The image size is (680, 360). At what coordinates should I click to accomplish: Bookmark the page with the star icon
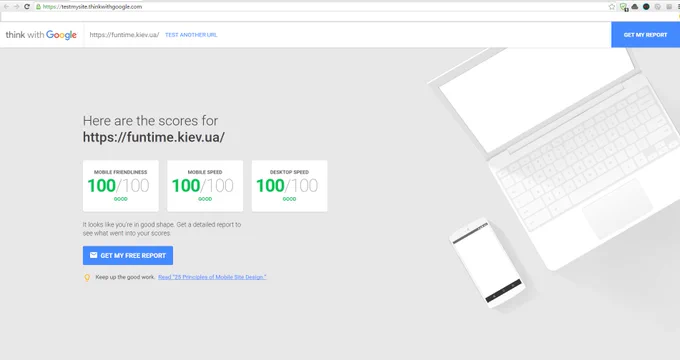click(612, 7)
